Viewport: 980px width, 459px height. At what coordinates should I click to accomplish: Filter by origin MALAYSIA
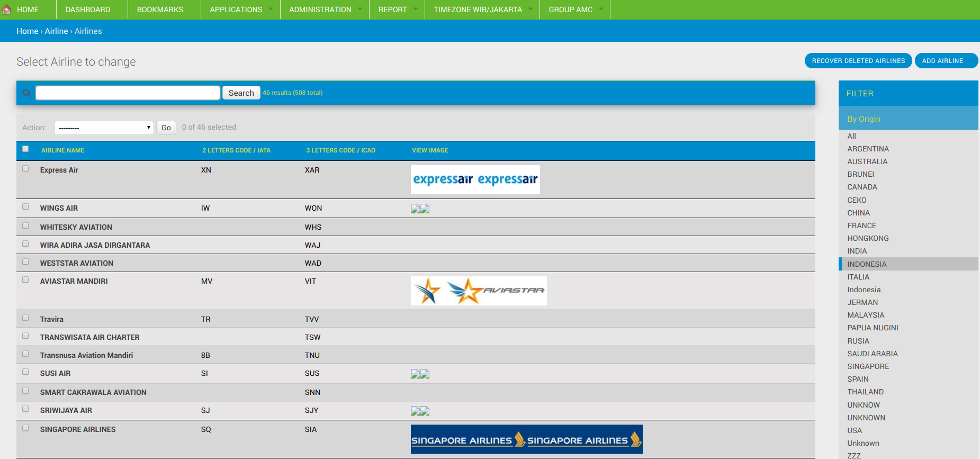pyautogui.click(x=866, y=315)
